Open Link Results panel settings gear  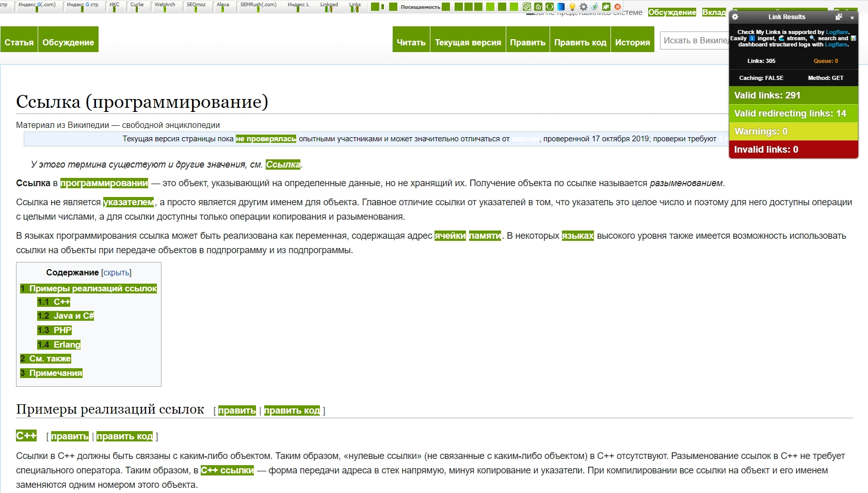pyautogui.click(x=735, y=17)
